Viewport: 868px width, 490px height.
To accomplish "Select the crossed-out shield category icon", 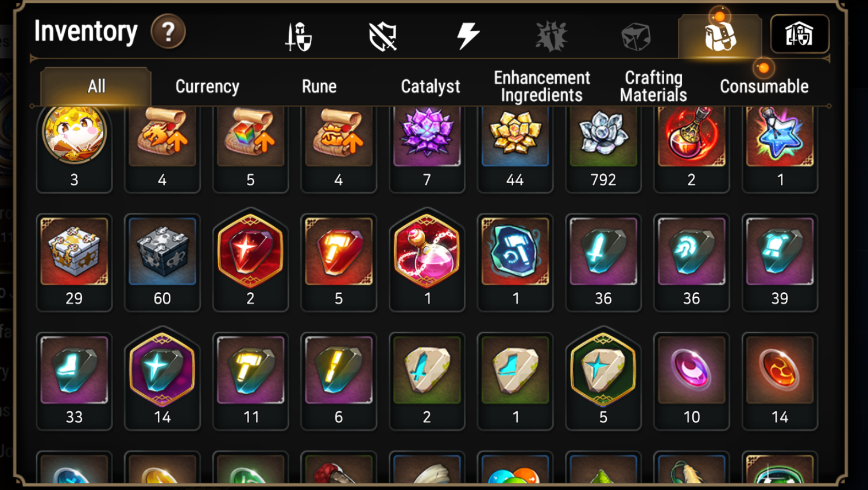I will point(382,37).
